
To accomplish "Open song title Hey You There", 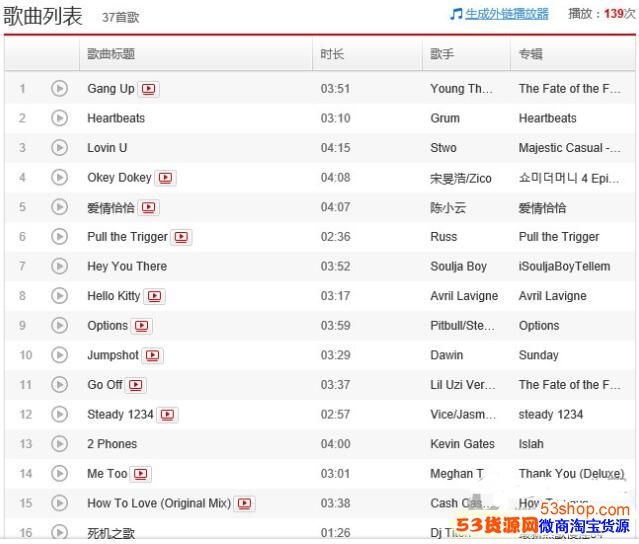I will pyautogui.click(x=127, y=267).
